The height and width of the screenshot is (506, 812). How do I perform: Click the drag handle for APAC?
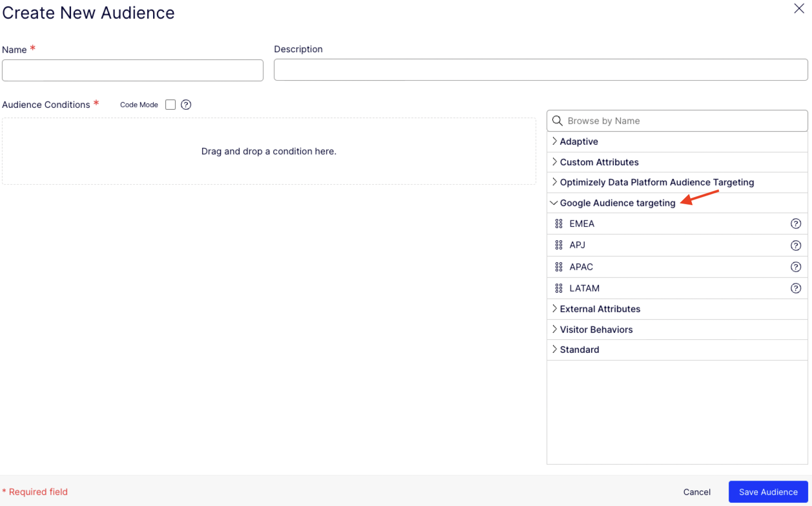tap(559, 267)
